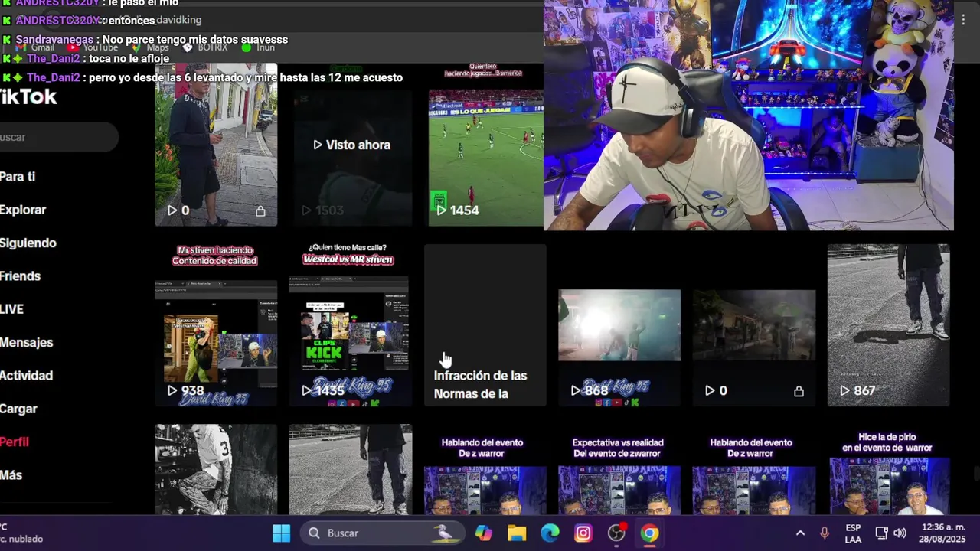Viewport: 980px width, 551px height.
Task: Open Copilot from the taskbar
Action: pos(483,533)
